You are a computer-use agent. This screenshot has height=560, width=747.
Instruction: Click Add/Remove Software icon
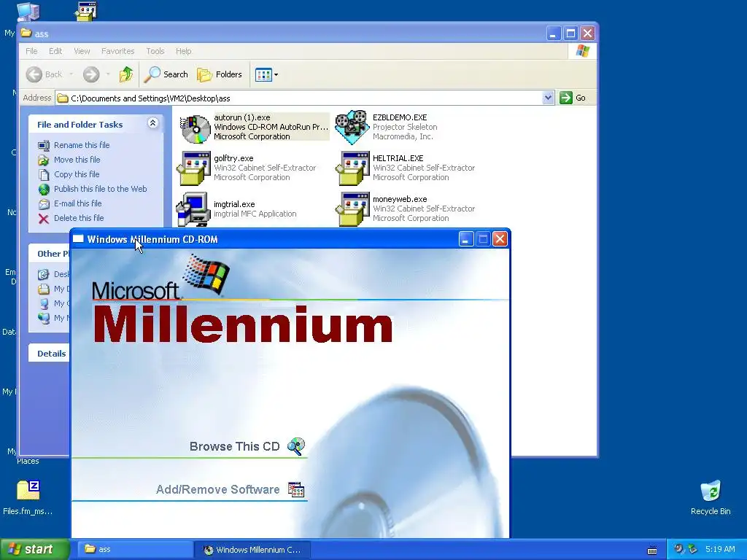(296, 489)
